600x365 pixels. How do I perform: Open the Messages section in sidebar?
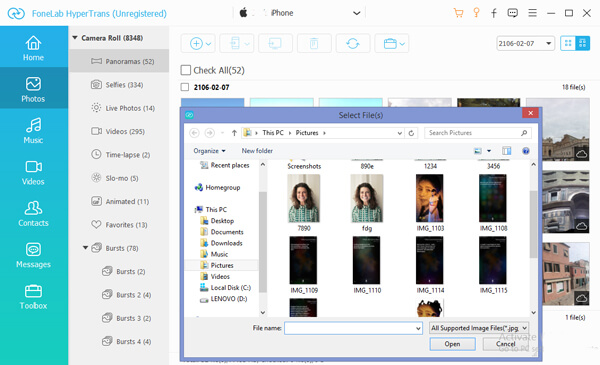[x=34, y=254]
